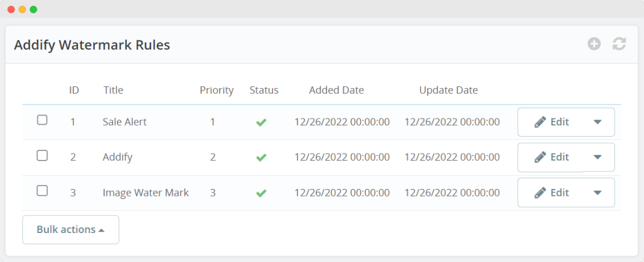Expand the dropdown arrow beside Sale Alert Edit
This screenshot has height=262, width=644.
pyautogui.click(x=597, y=122)
